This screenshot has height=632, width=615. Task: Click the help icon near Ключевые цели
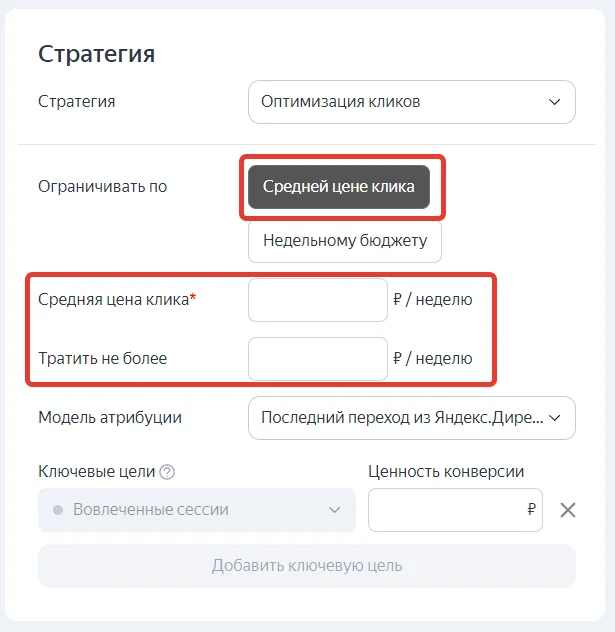pos(167,472)
